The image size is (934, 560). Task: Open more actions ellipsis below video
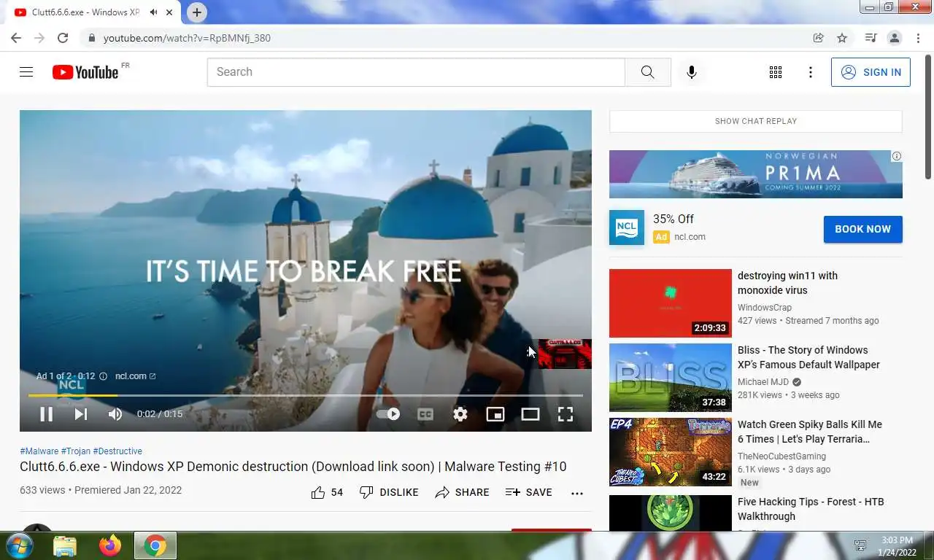click(x=577, y=493)
